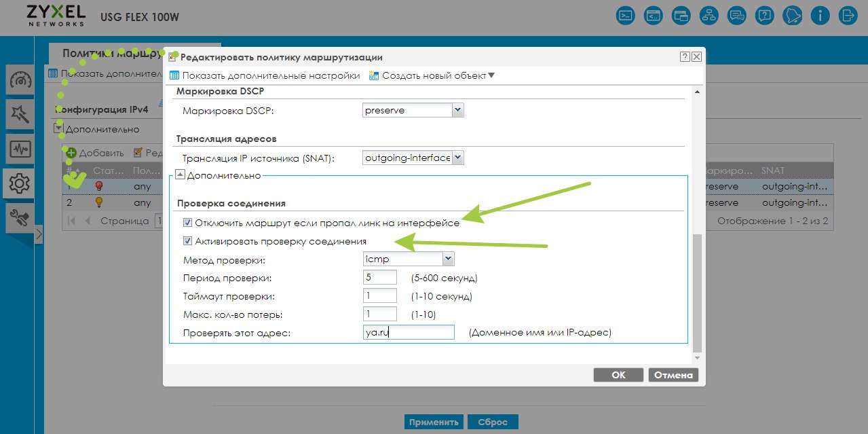
Task: Open the notification bell icon
Action: pos(793,14)
